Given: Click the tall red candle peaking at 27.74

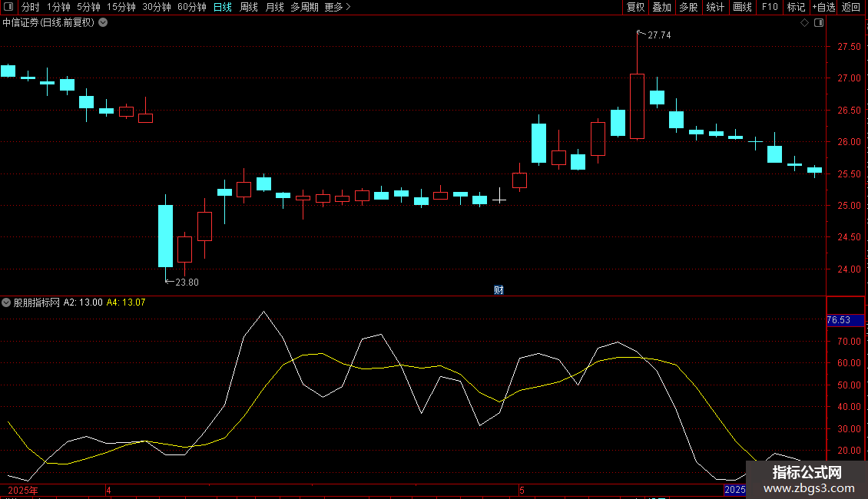Looking at the screenshot, I should tap(637, 106).
